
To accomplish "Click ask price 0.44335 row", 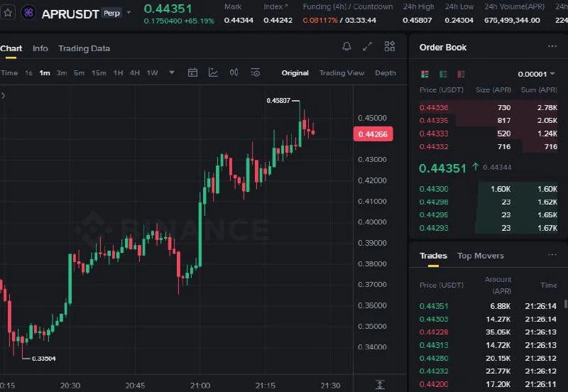I will pyautogui.click(x=488, y=120).
